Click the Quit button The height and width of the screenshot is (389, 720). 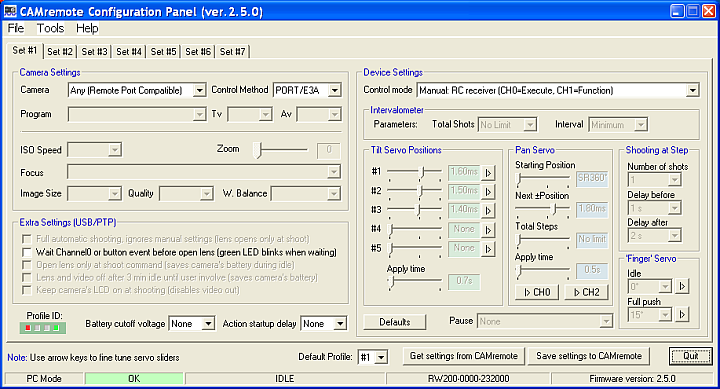click(691, 356)
